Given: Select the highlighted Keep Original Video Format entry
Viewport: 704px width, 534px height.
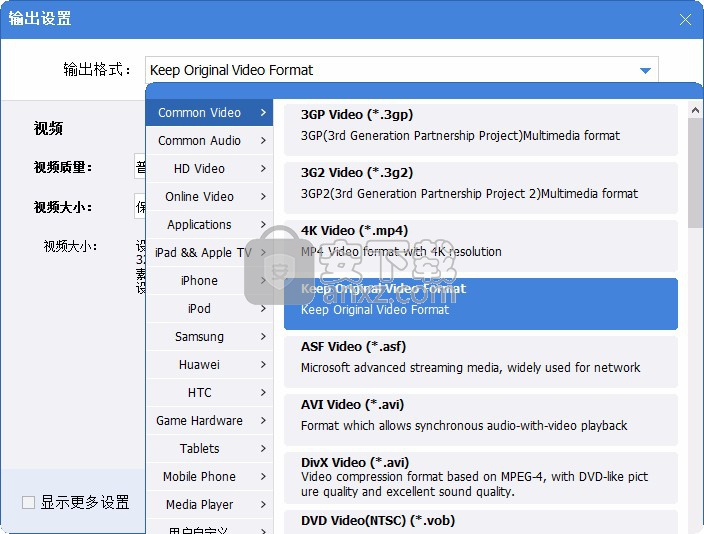Looking at the screenshot, I should pos(481,304).
